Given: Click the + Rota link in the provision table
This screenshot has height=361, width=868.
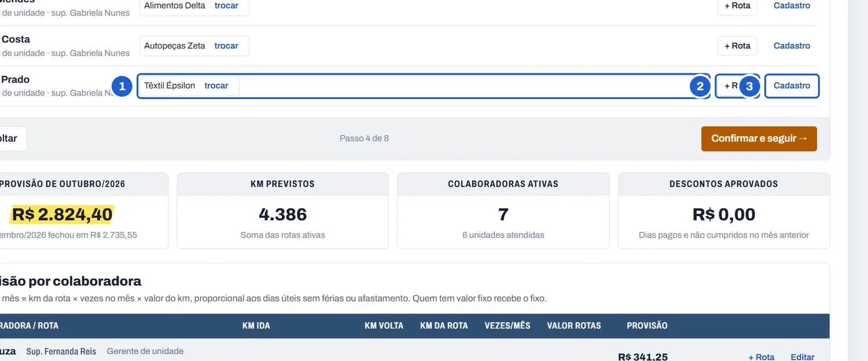Looking at the screenshot, I should [x=761, y=357].
